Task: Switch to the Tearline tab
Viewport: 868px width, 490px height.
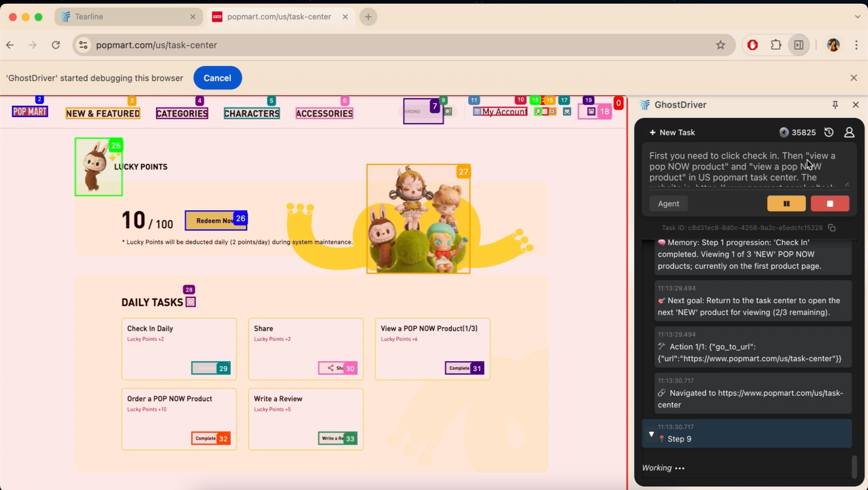Action: click(128, 17)
